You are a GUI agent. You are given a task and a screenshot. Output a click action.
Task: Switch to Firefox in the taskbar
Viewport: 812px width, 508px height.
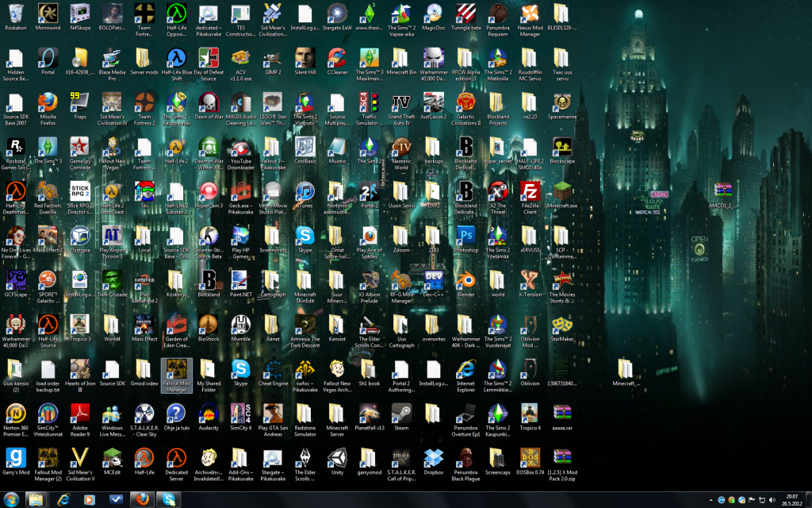click(x=142, y=500)
